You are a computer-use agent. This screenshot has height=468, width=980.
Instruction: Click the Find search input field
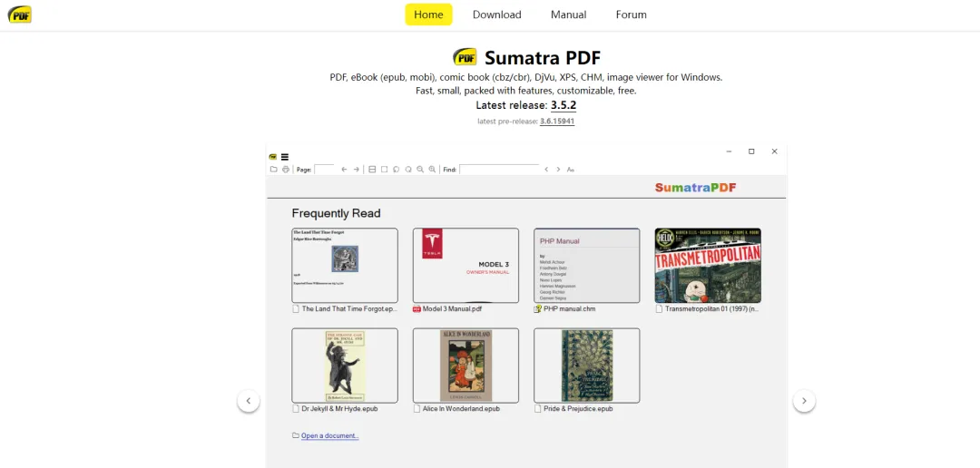pos(499,170)
